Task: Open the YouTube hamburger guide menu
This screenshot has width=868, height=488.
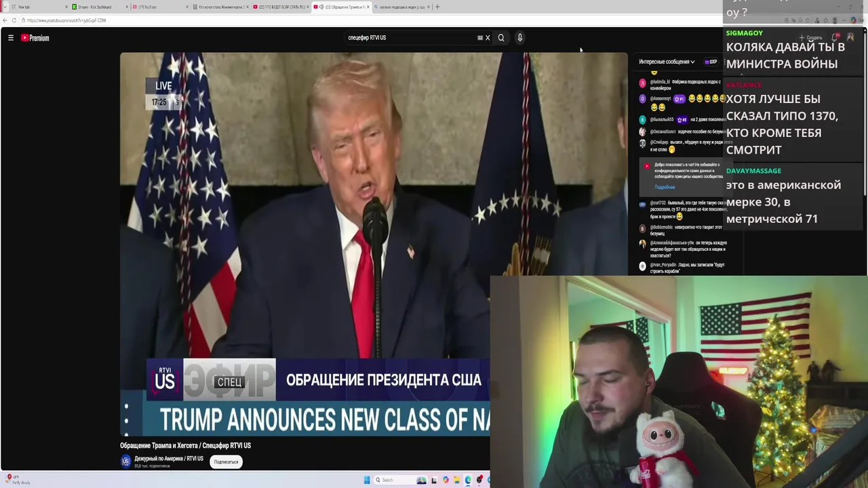Action: (11, 38)
